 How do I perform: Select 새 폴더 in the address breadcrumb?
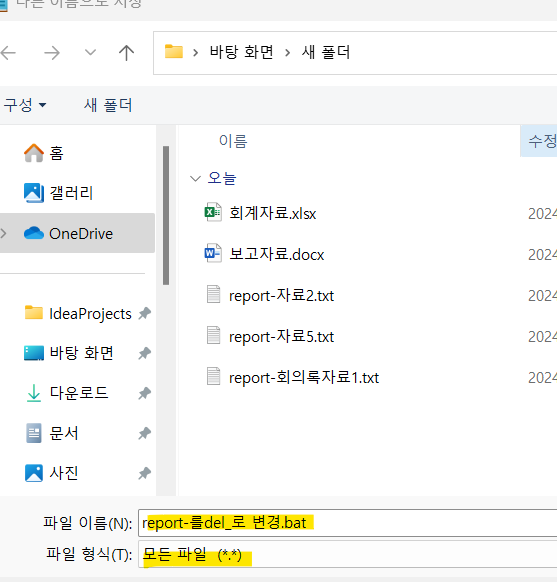tap(326, 52)
